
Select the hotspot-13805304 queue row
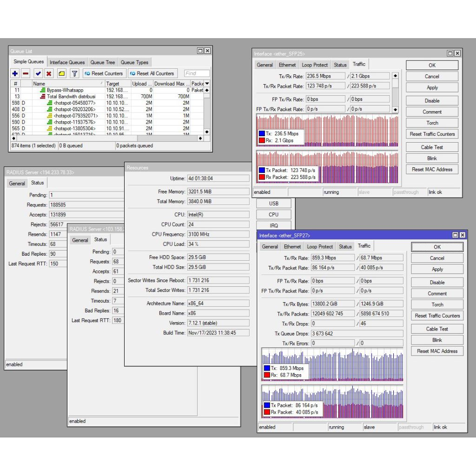(107, 128)
